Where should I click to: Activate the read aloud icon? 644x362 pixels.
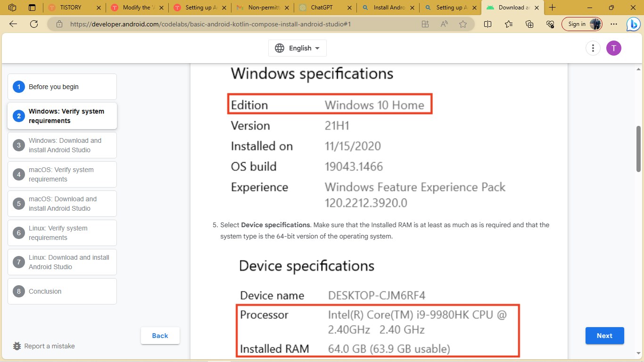coord(444,24)
